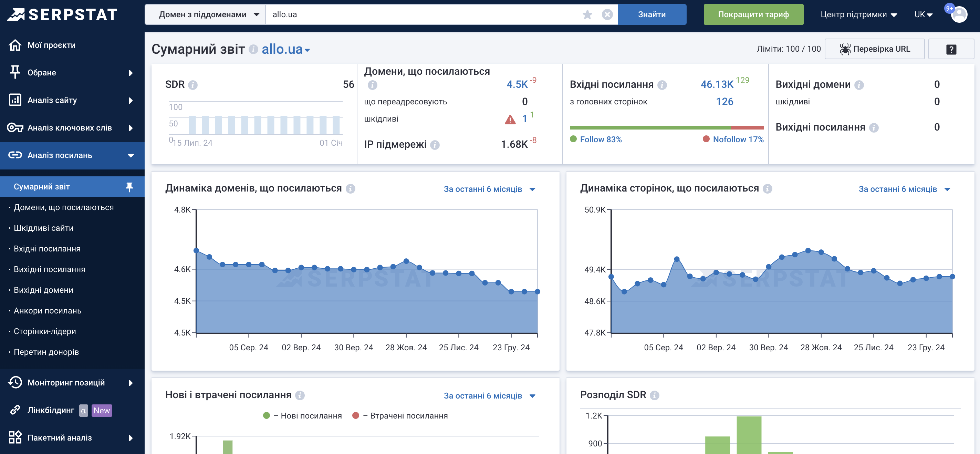Click the pin icon next to Обране

(x=15, y=72)
